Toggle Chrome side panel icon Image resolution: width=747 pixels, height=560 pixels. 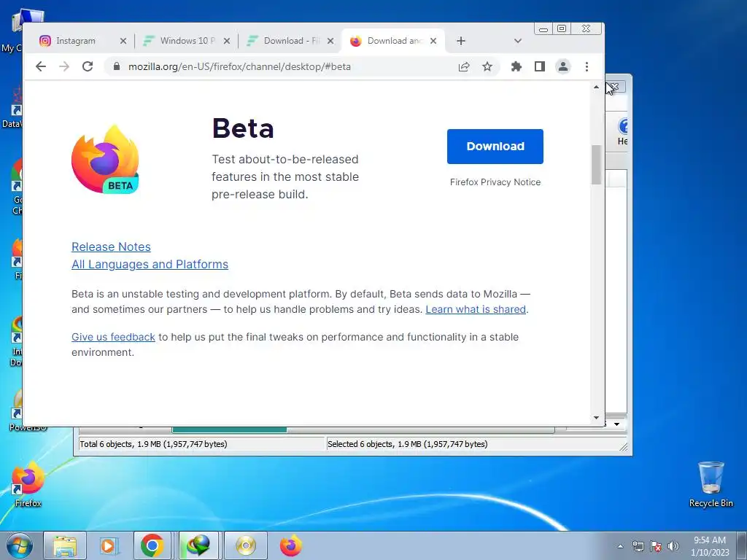pos(539,66)
